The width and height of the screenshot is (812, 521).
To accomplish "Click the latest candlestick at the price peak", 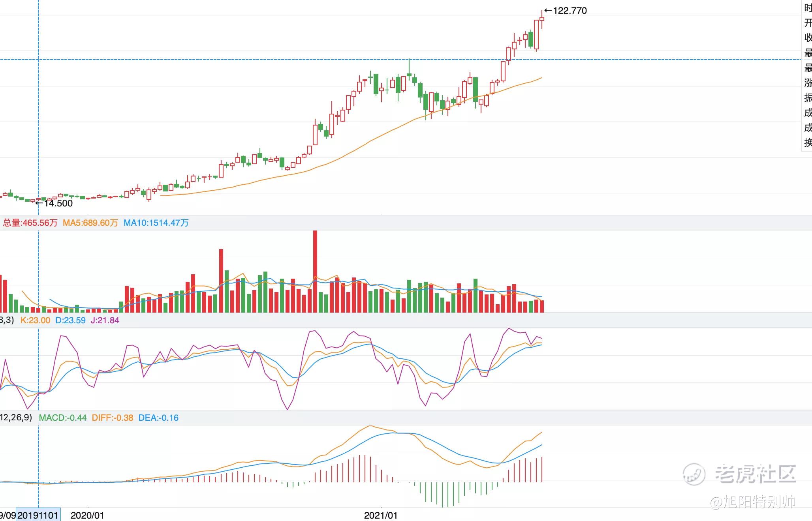I will (542, 19).
